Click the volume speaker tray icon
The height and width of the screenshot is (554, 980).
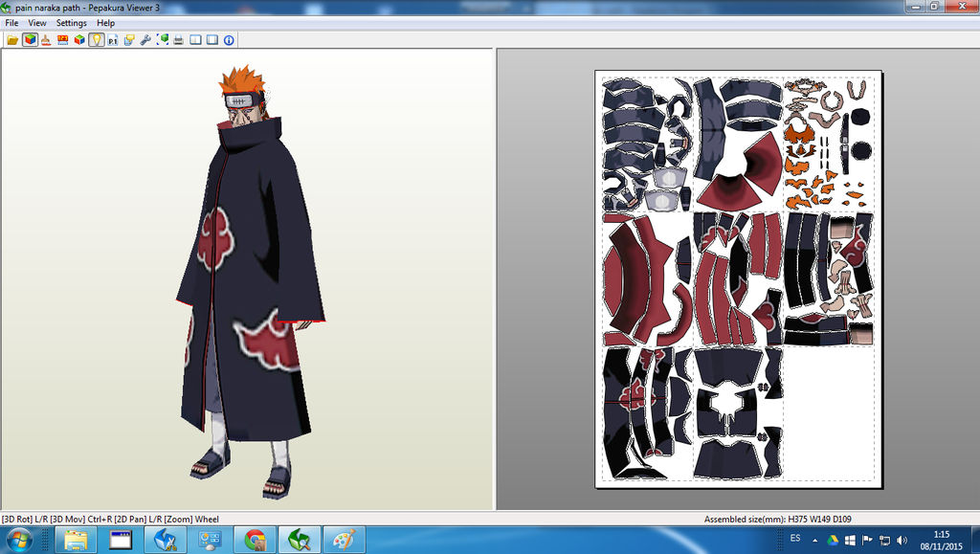coord(902,541)
